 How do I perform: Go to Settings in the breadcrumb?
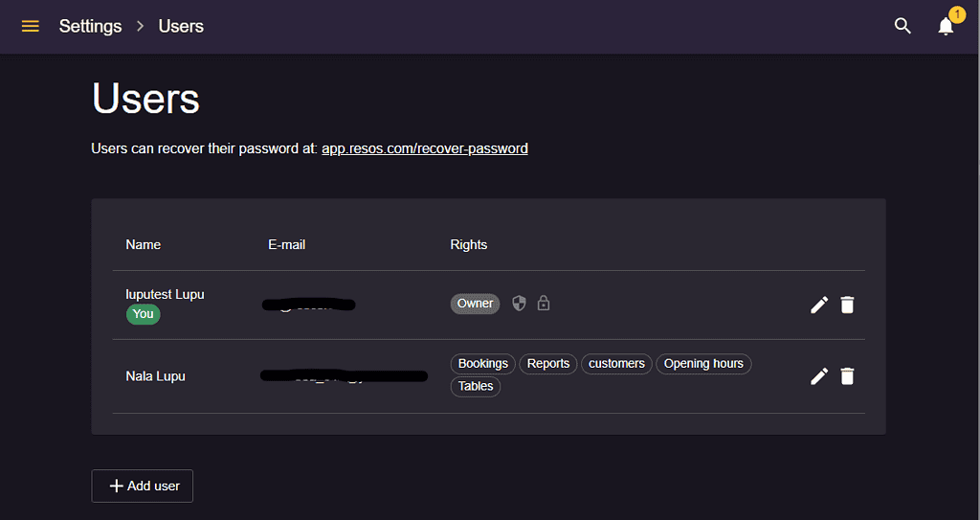click(90, 26)
